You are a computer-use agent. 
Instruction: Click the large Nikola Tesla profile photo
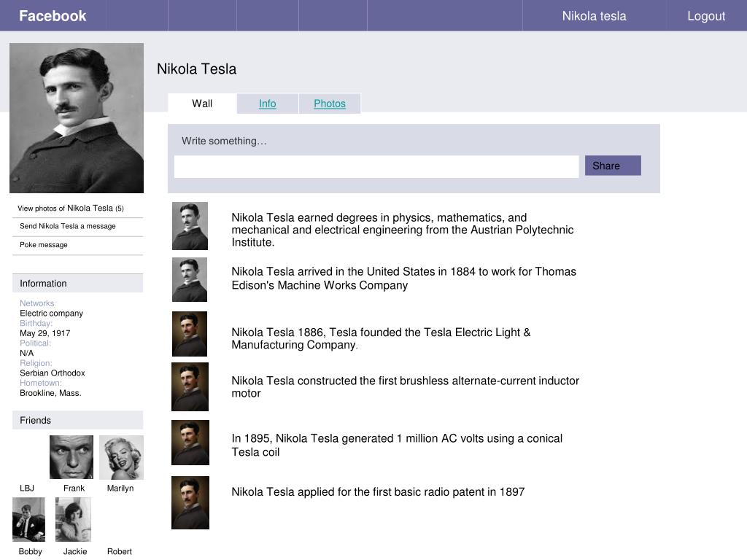[x=76, y=118]
